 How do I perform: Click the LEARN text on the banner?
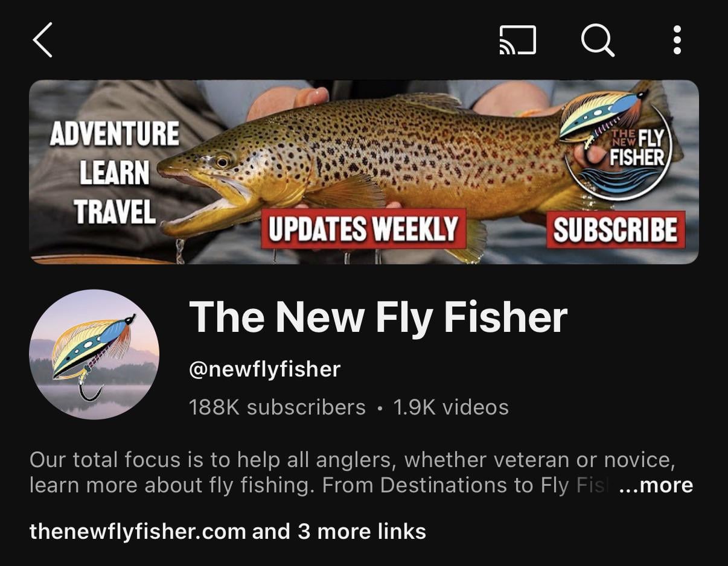115,173
